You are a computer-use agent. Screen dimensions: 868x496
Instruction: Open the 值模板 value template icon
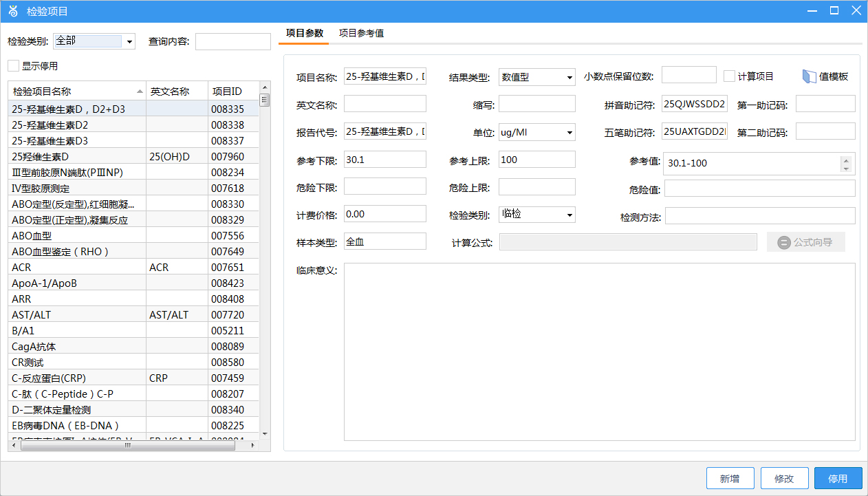click(810, 76)
